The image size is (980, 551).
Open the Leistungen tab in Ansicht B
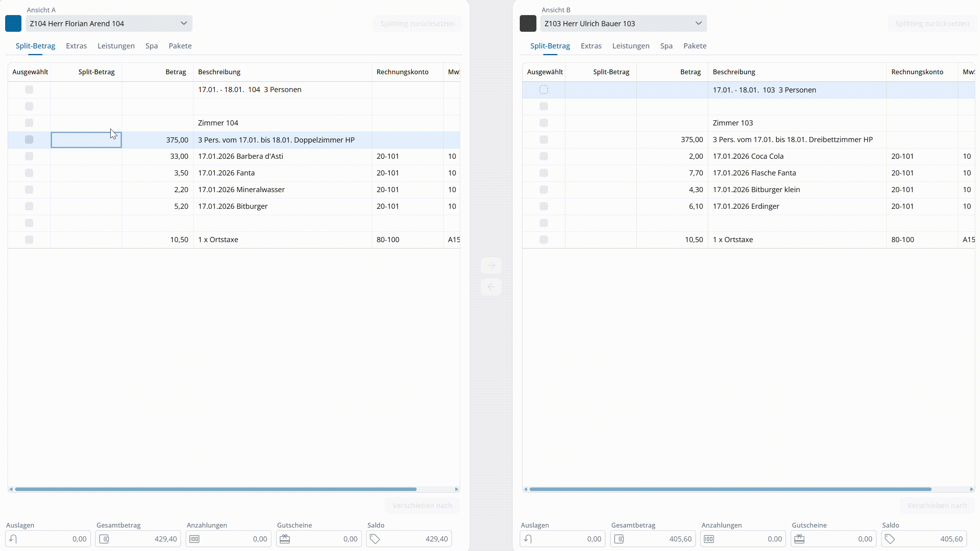pos(630,46)
